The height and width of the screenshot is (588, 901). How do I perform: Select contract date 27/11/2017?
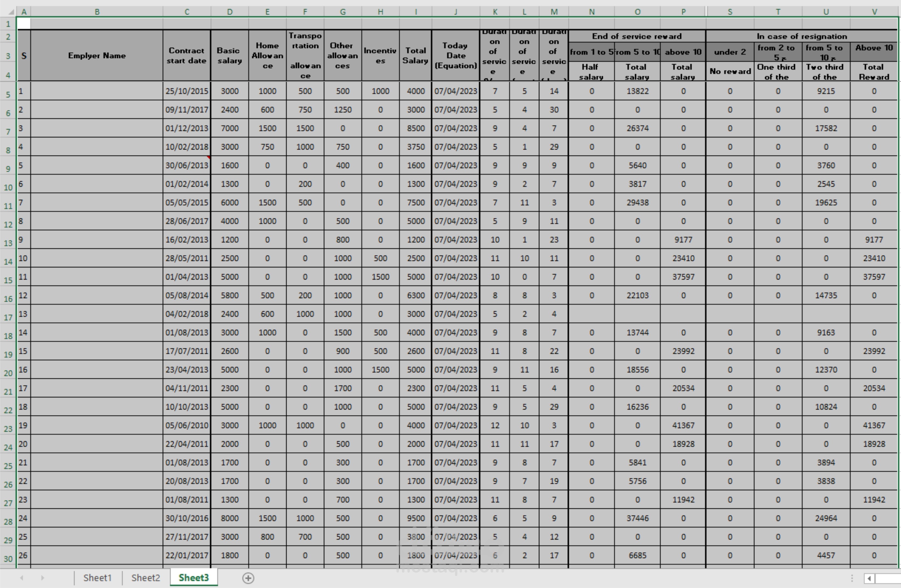(x=187, y=536)
